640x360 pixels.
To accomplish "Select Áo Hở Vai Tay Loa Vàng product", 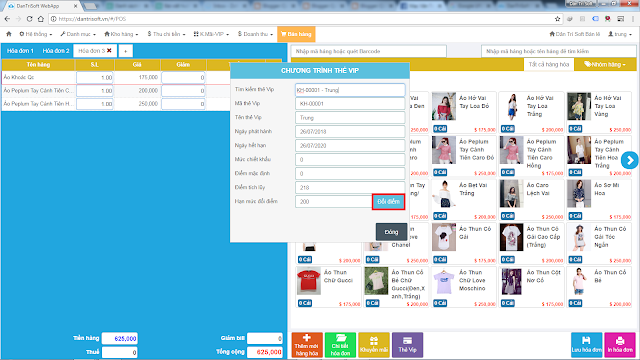I will point(599,113).
